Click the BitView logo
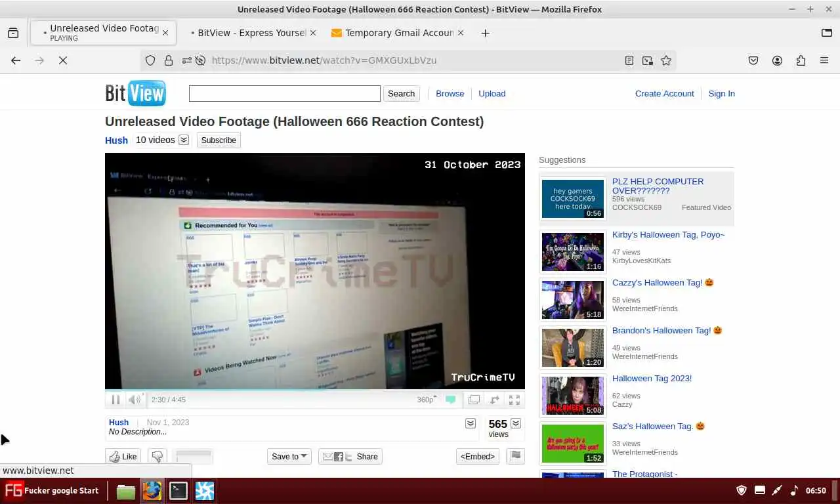The height and width of the screenshot is (504, 840). pyautogui.click(x=136, y=93)
